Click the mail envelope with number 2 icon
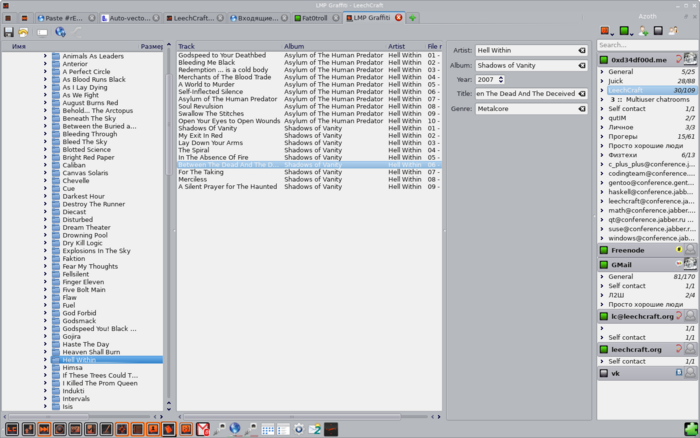Screen dimensions: 700x438 coord(315,430)
